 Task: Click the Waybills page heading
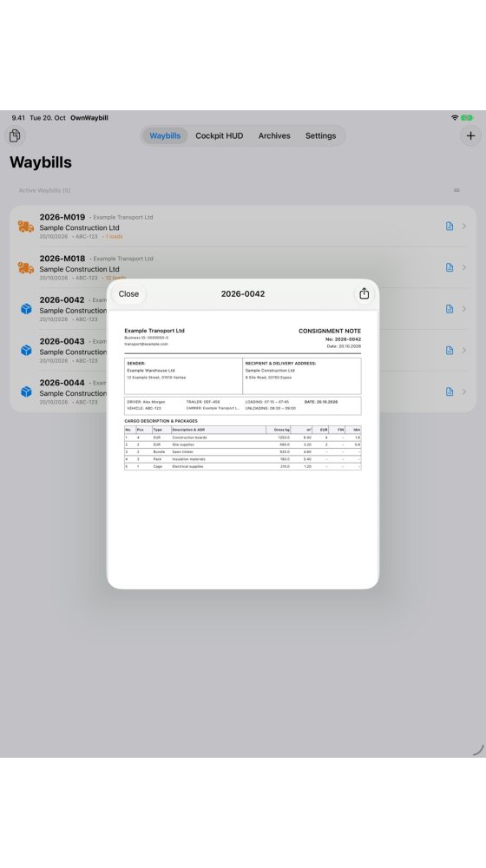(x=41, y=162)
